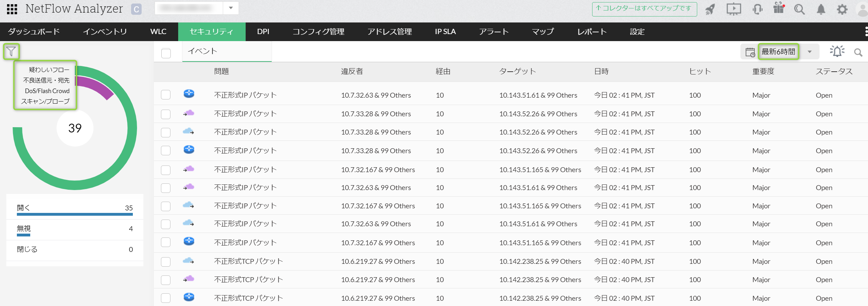Expand the 最新6時間 time period dropdown
868x306 pixels.
[810, 52]
